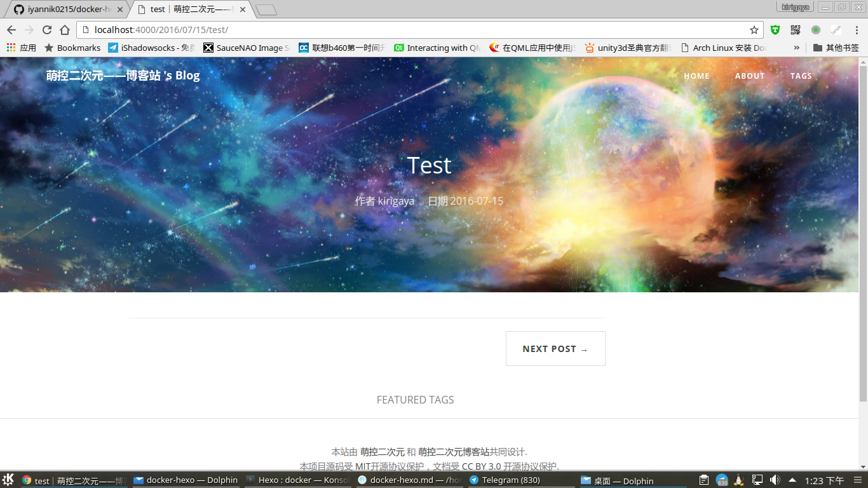The height and width of the screenshot is (488, 868).
Task: Open the Chrome three-dot menu
Action: [857, 30]
